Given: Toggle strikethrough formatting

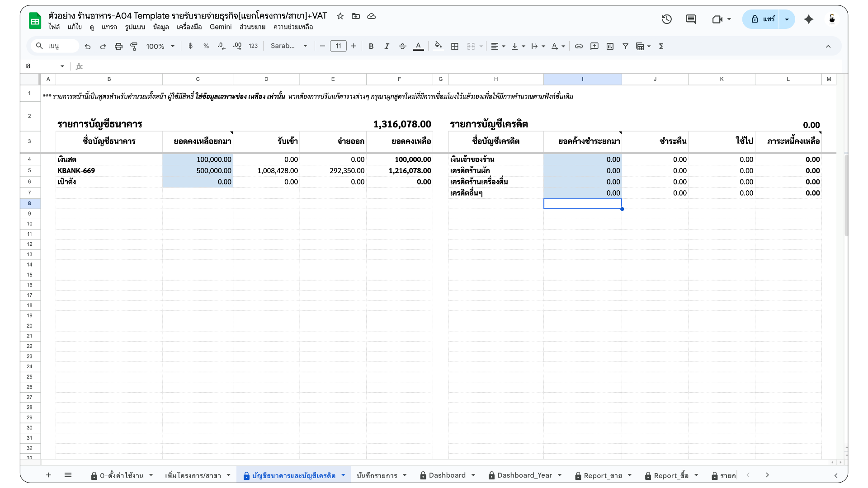Looking at the screenshot, I should point(402,46).
